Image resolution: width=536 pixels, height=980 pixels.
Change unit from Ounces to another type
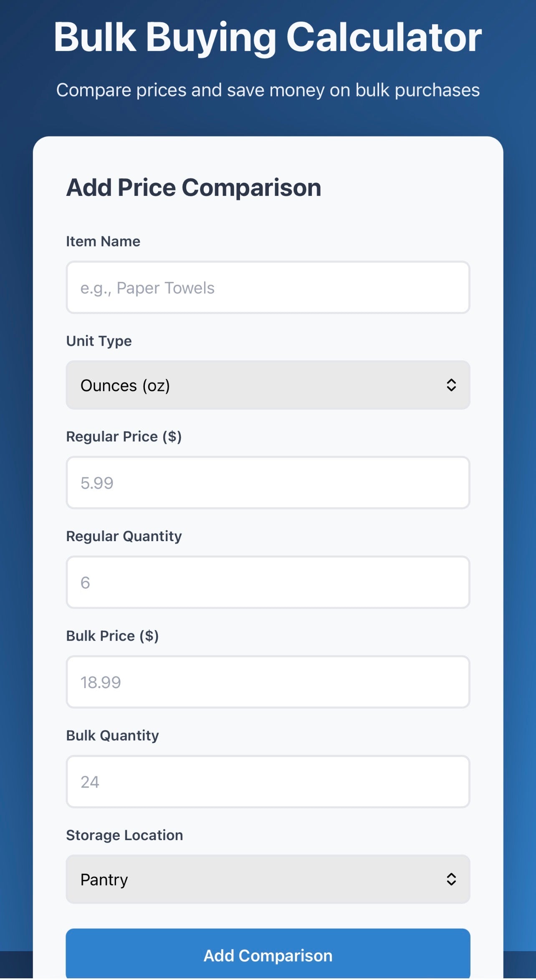click(268, 385)
